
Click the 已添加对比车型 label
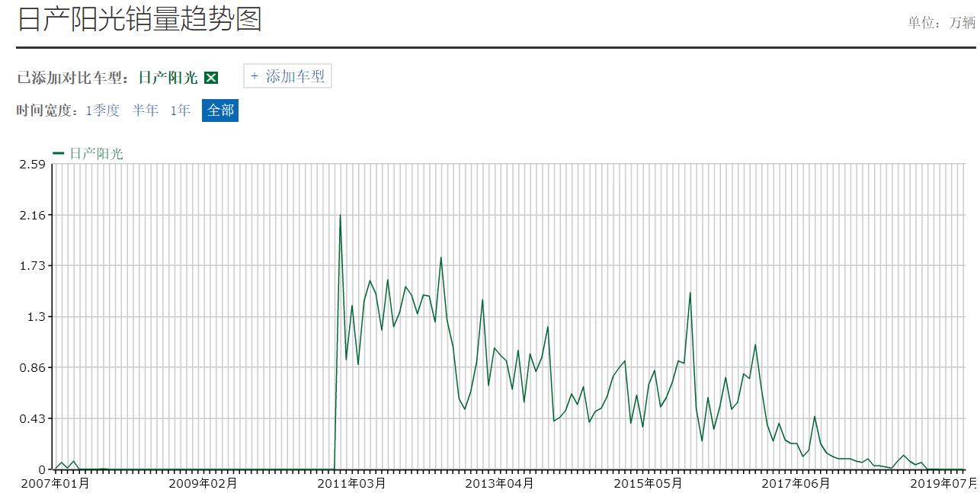pos(75,78)
